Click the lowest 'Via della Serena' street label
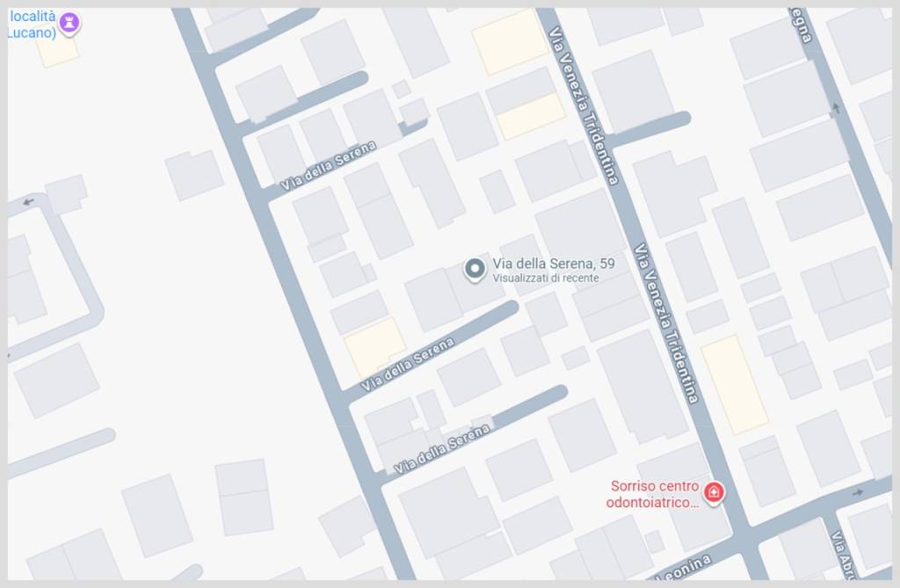Image resolution: width=900 pixels, height=588 pixels. [x=443, y=448]
